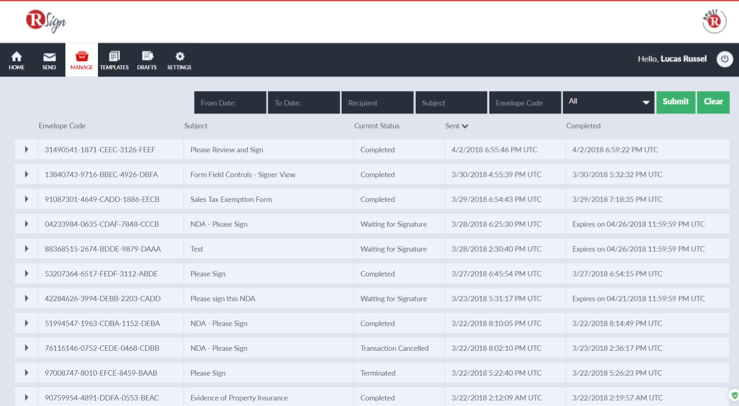Screen dimensions: 739x406
Task: Expand row for envelope 13840743-9716-BBEC-4926-DBFA
Action: pyautogui.click(x=26, y=174)
